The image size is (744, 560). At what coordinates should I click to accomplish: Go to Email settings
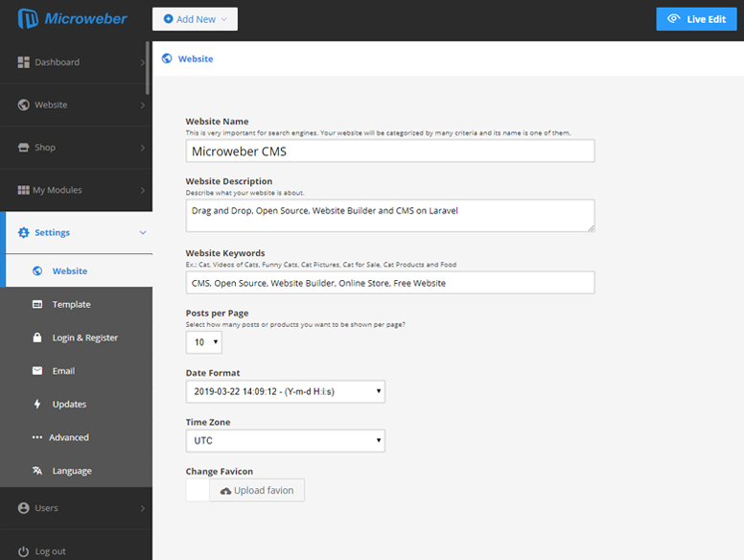pos(76,371)
